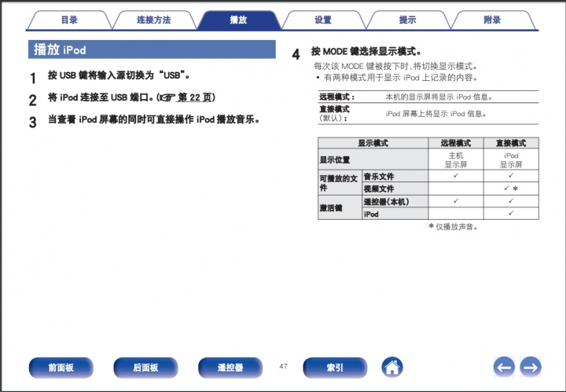566x392 pixels.
Task: Click the 每次该 MODE 键被按下时 sentence
Action: (396, 66)
